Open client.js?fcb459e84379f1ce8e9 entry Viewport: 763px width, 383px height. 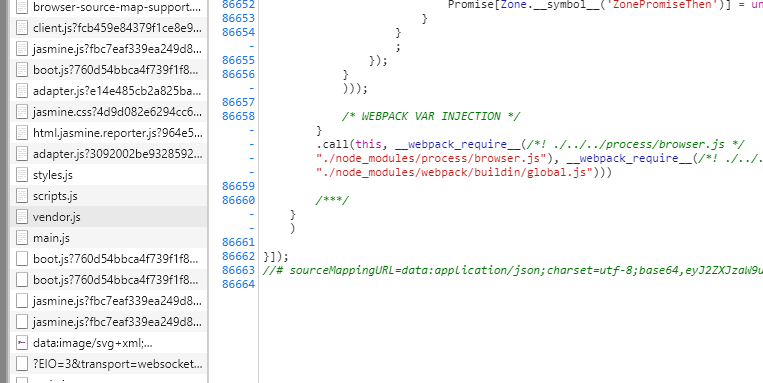pyautogui.click(x=109, y=28)
